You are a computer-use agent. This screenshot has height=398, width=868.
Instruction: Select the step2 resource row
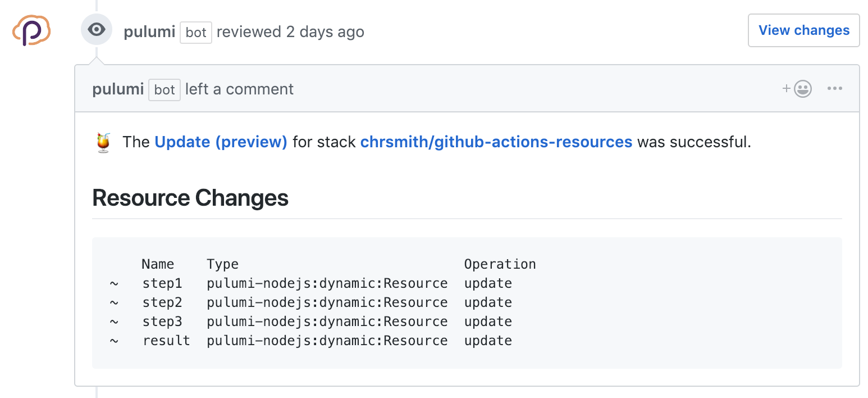coord(162,302)
